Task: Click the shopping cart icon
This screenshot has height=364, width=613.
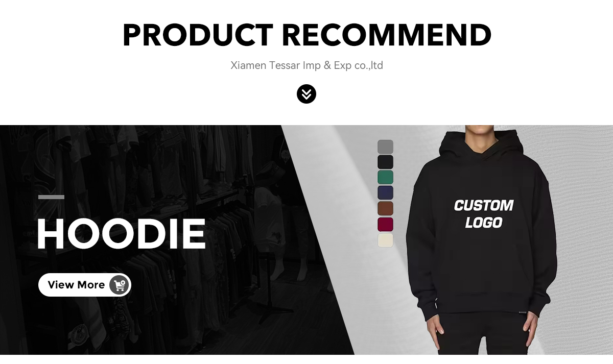Action: click(119, 285)
